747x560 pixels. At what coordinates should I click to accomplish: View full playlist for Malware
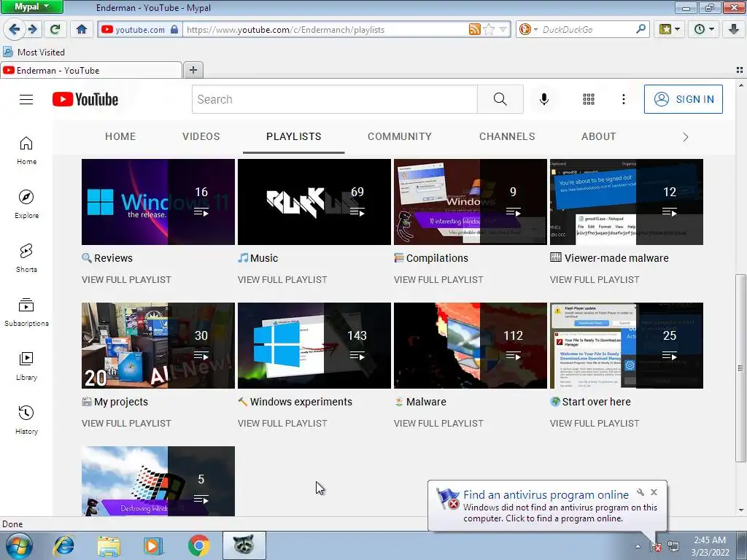(x=438, y=424)
